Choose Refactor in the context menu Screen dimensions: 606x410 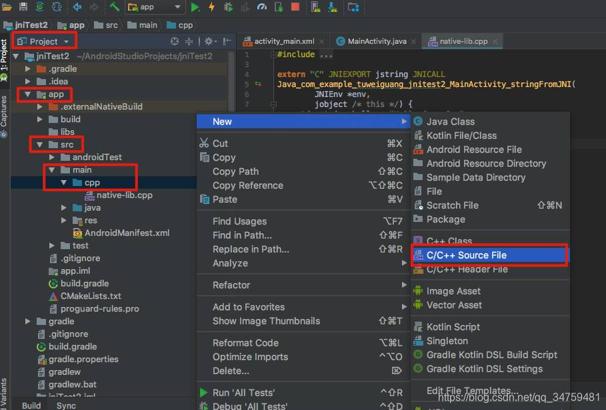click(x=303, y=285)
